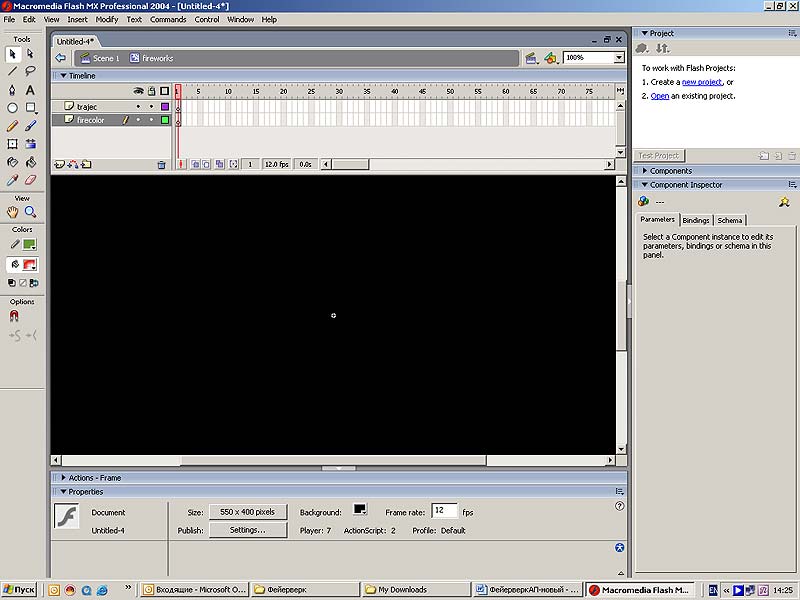Delete layer using timeline trash icon

[x=161, y=164]
